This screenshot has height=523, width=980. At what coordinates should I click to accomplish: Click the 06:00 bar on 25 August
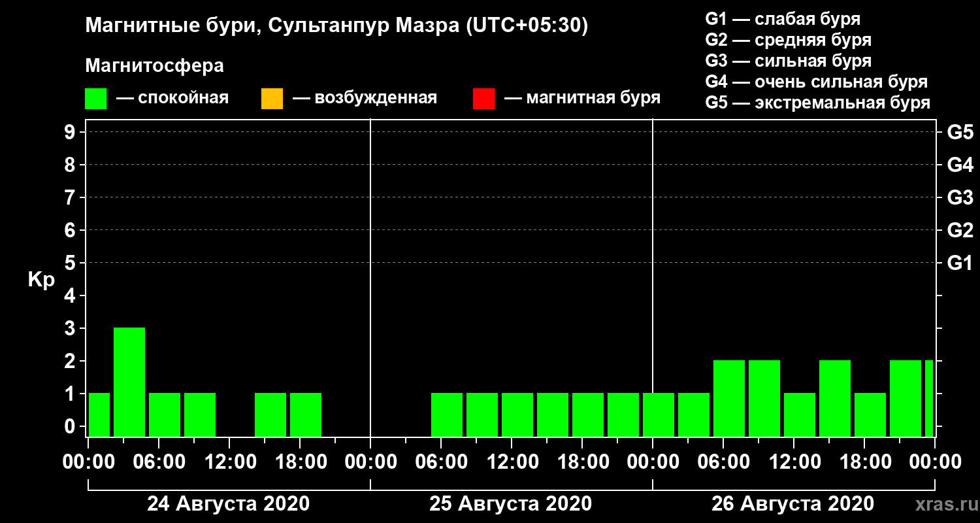pyautogui.click(x=447, y=414)
